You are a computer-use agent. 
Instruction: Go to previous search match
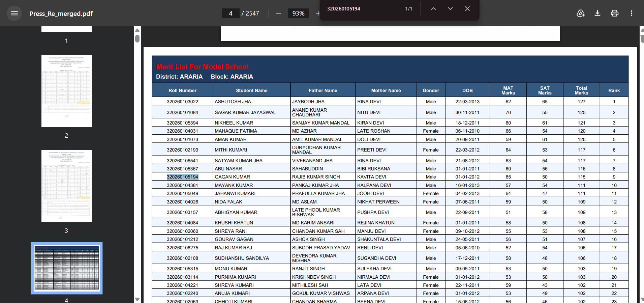tap(433, 9)
